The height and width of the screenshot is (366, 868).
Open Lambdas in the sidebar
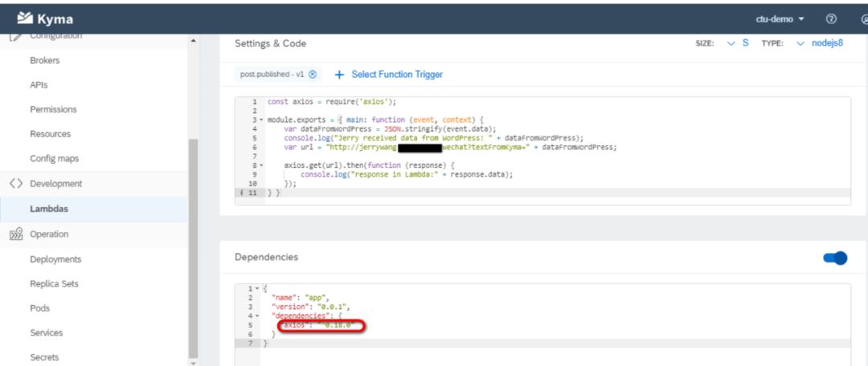(x=49, y=209)
